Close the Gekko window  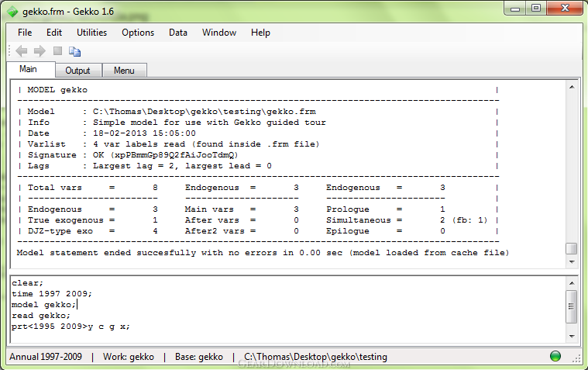[x=566, y=9]
